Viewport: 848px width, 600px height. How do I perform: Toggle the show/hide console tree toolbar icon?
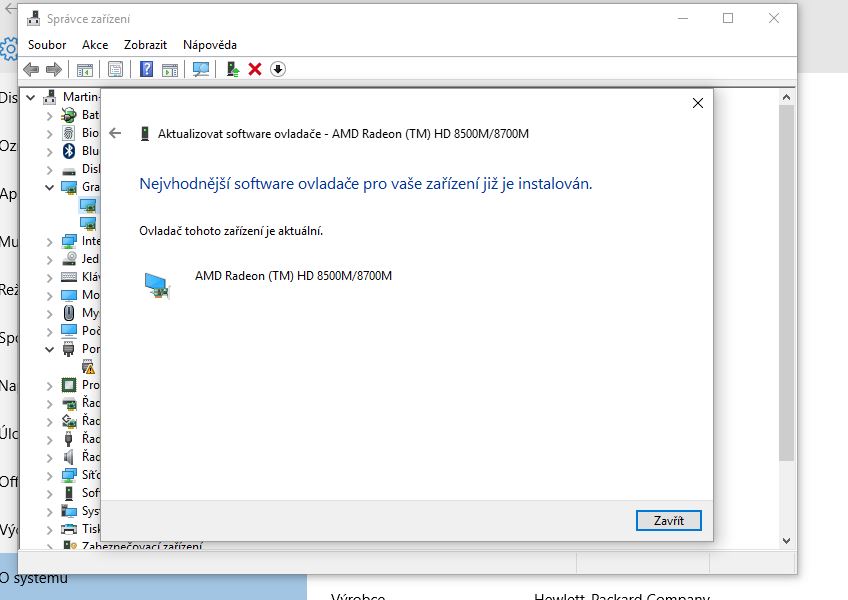pyautogui.click(x=85, y=69)
